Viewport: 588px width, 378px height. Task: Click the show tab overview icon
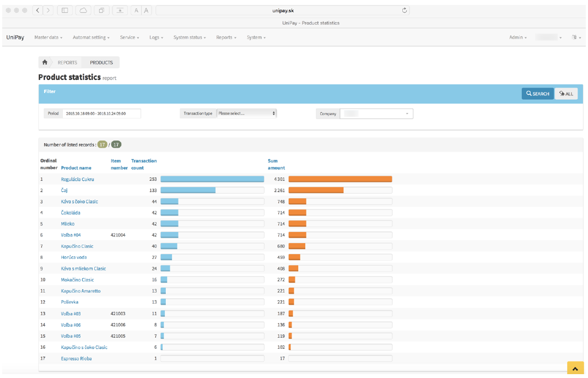(x=101, y=10)
